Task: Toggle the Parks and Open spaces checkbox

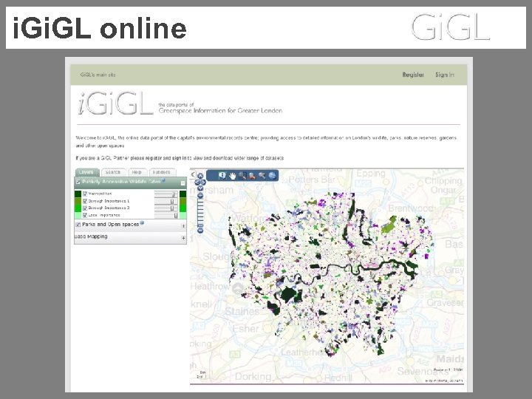Action: point(78,225)
